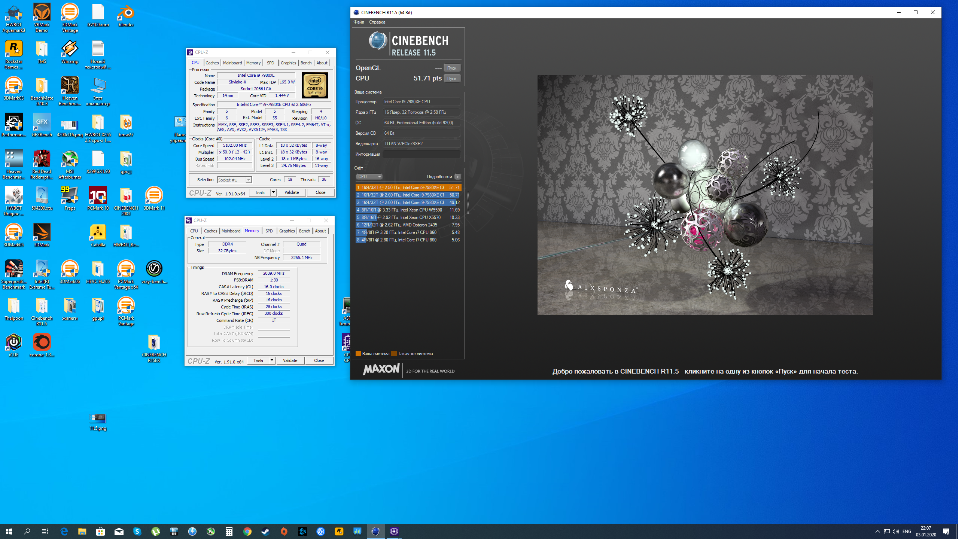Launch VRMark Demo from the desktop
980x539 pixels.
click(x=42, y=18)
